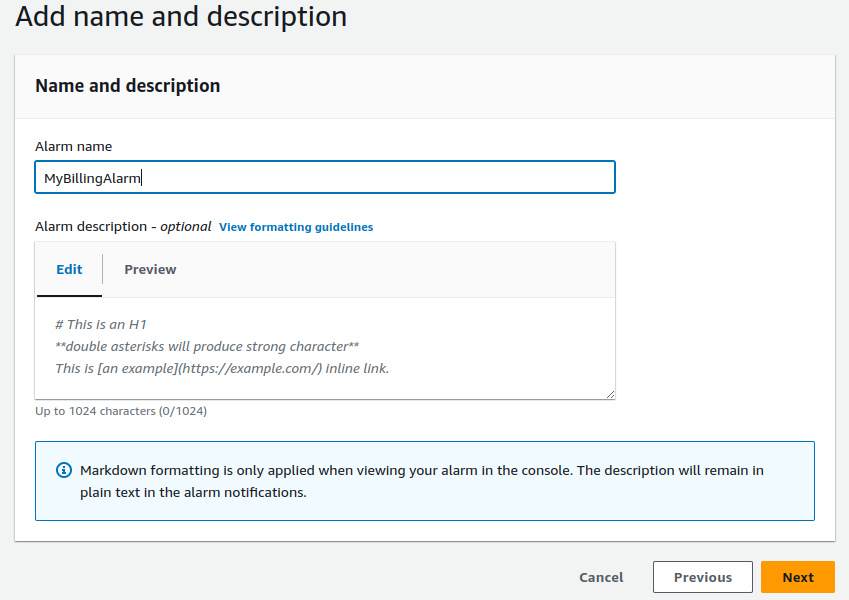Click the 'Up to 1024 characters (0/1024)' text
Image resolution: width=849 pixels, height=600 pixels.
[121, 411]
